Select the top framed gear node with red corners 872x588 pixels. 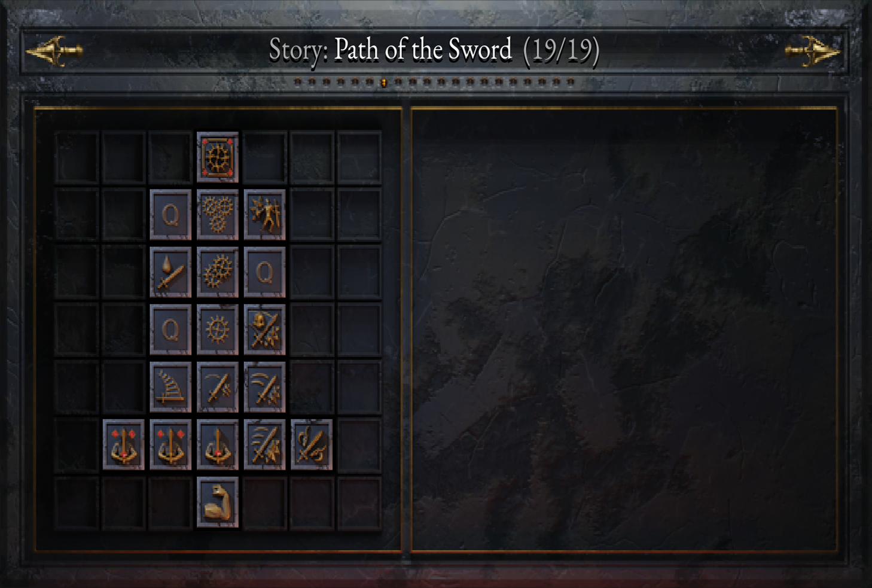(x=218, y=157)
